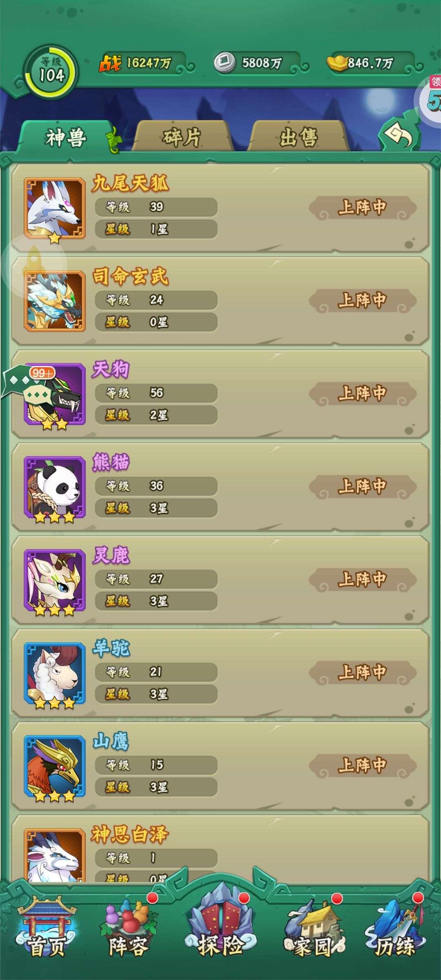This screenshot has width=441, height=980.
Task: Select the 灵鹿 deer portrait thumbnail
Action: click(x=55, y=580)
